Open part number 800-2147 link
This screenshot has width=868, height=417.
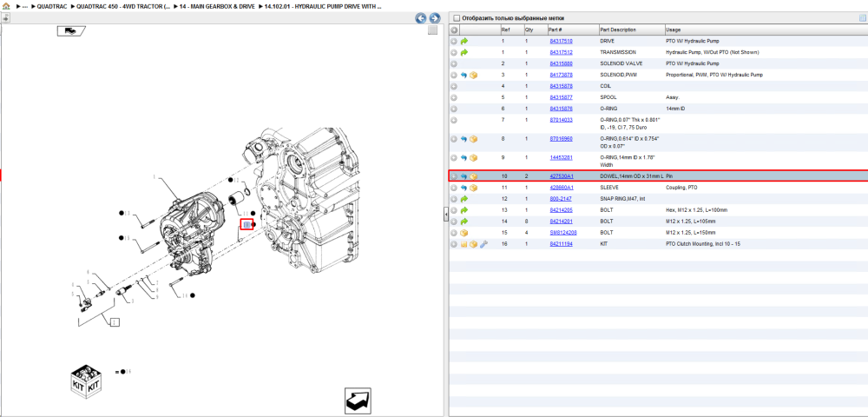click(560, 198)
